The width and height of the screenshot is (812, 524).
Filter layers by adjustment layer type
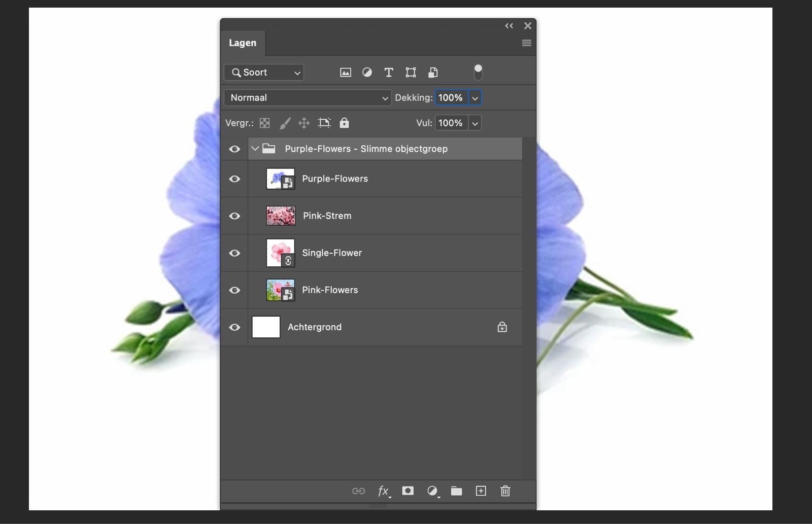tap(367, 73)
